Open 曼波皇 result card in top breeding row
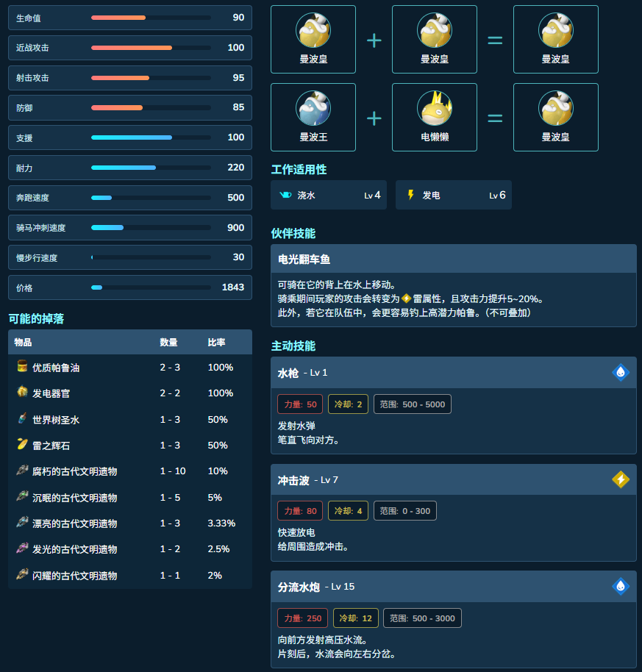The width and height of the screenshot is (642, 672). (556, 39)
